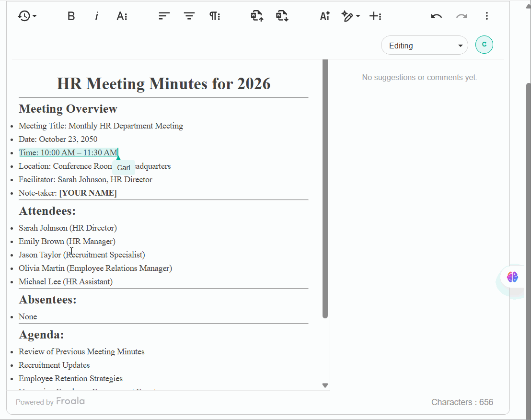The width and height of the screenshot is (531, 420).
Task: Click the redo arrow
Action: pyautogui.click(x=462, y=16)
